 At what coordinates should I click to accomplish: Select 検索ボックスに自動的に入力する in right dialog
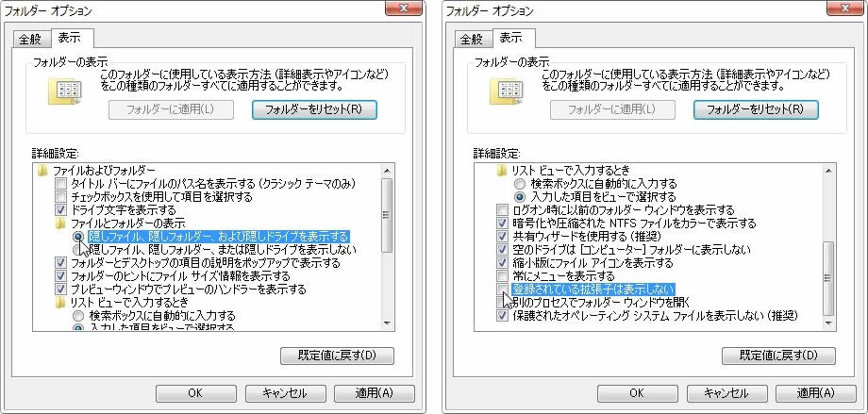pos(521,183)
